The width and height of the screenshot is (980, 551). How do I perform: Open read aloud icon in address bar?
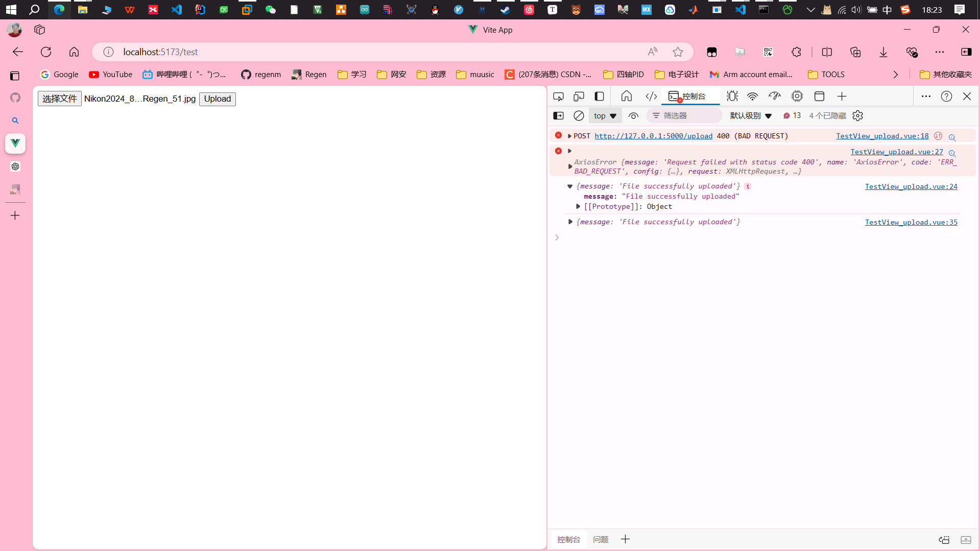click(653, 52)
